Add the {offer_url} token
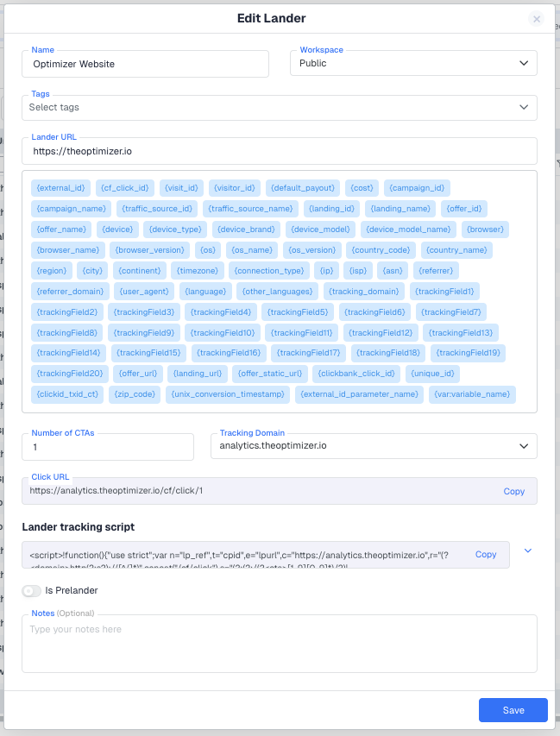 tap(138, 374)
